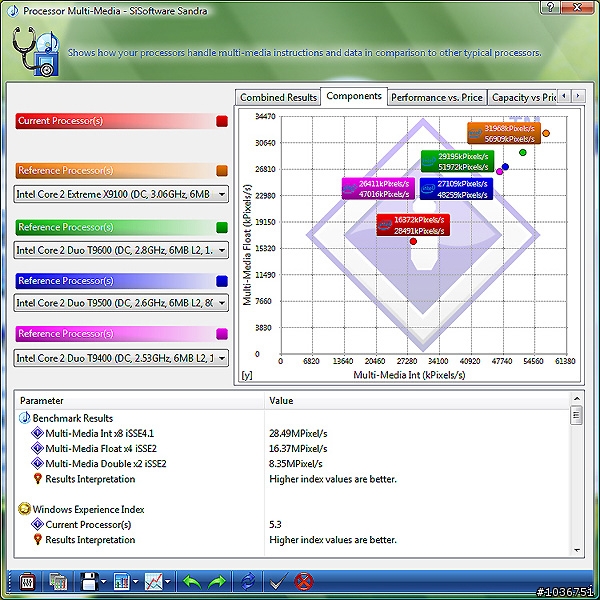Click the [y] axis toggle on chart
Viewport: 600px width, 600px height.
pos(247,375)
